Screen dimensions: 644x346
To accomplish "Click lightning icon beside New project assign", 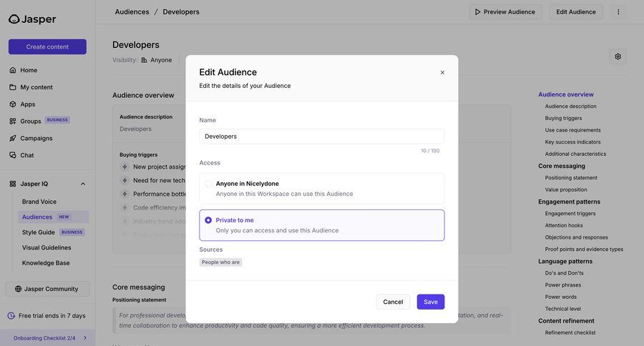I will [x=125, y=167].
